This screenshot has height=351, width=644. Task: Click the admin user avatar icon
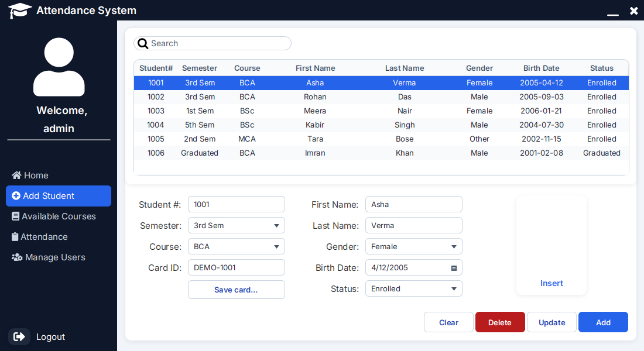pos(59,67)
